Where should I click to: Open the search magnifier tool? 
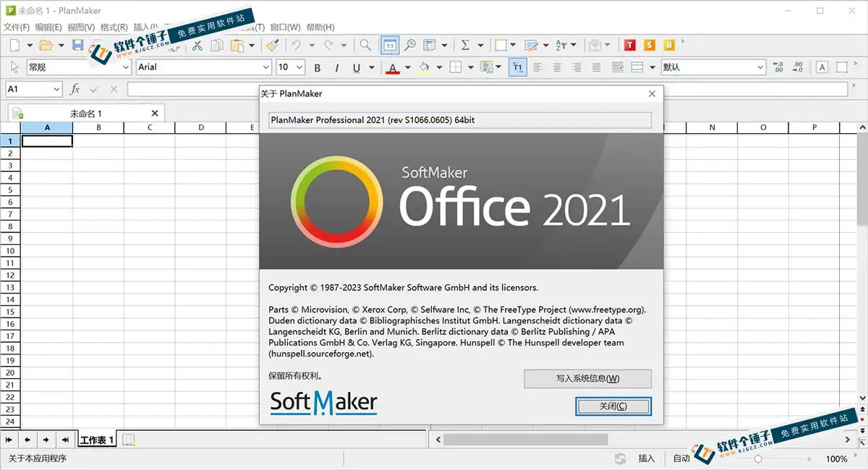pyautogui.click(x=365, y=45)
